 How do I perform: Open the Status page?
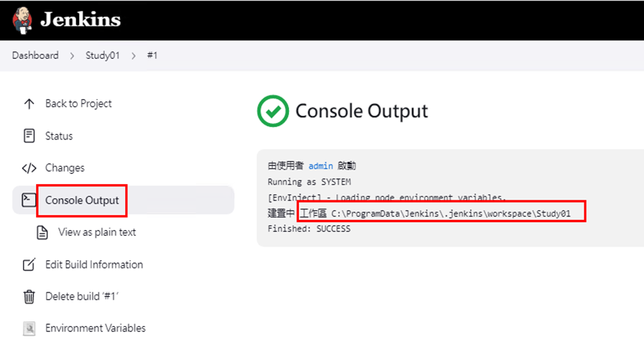pos(59,136)
